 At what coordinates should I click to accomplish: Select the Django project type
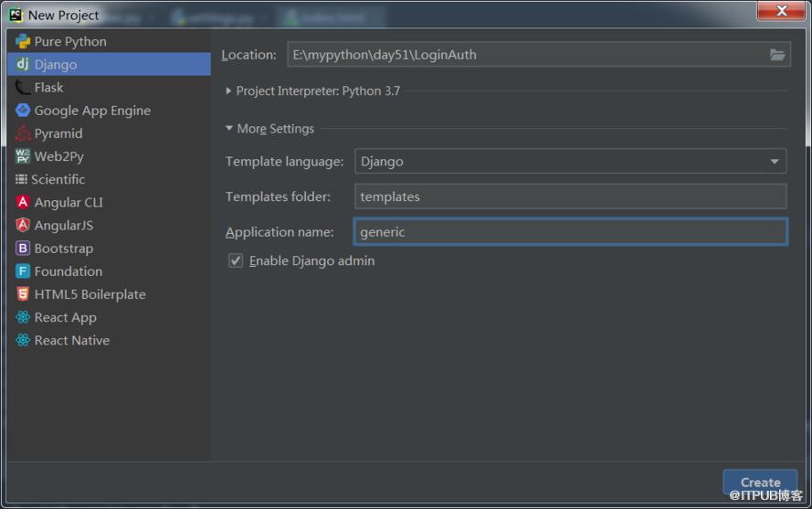click(x=109, y=64)
